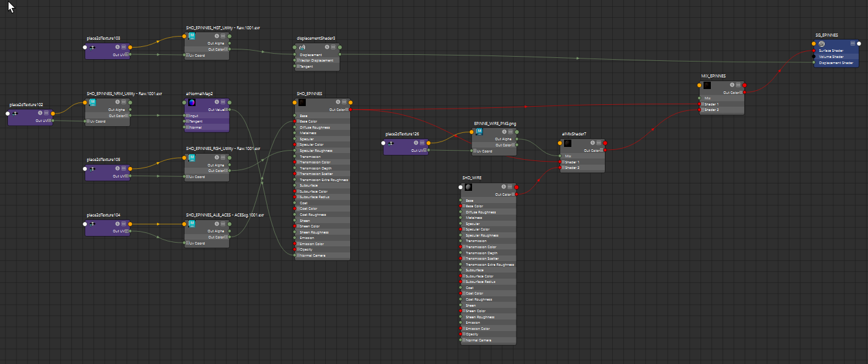Solo the SHD_EPINNES shader node

click(x=338, y=102)
